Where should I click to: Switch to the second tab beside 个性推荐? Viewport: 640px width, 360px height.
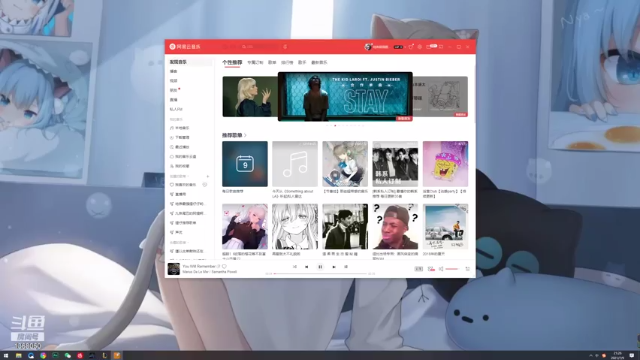click(x=255, y=62)
